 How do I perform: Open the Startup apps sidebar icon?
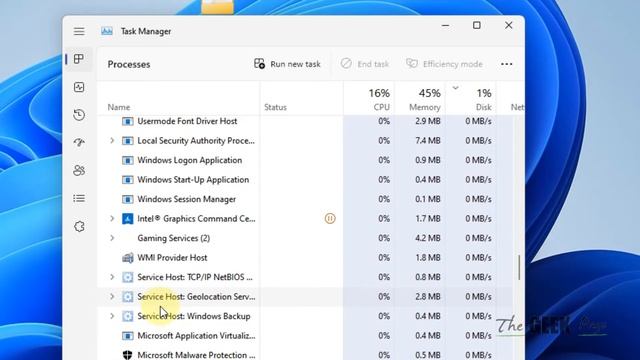click(79, 142)
